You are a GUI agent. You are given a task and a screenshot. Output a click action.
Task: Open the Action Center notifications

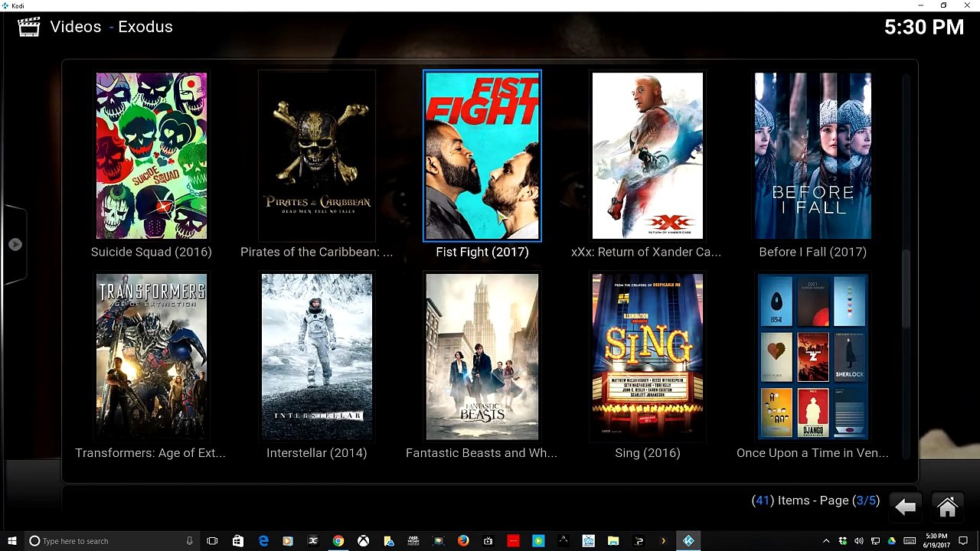963,541
